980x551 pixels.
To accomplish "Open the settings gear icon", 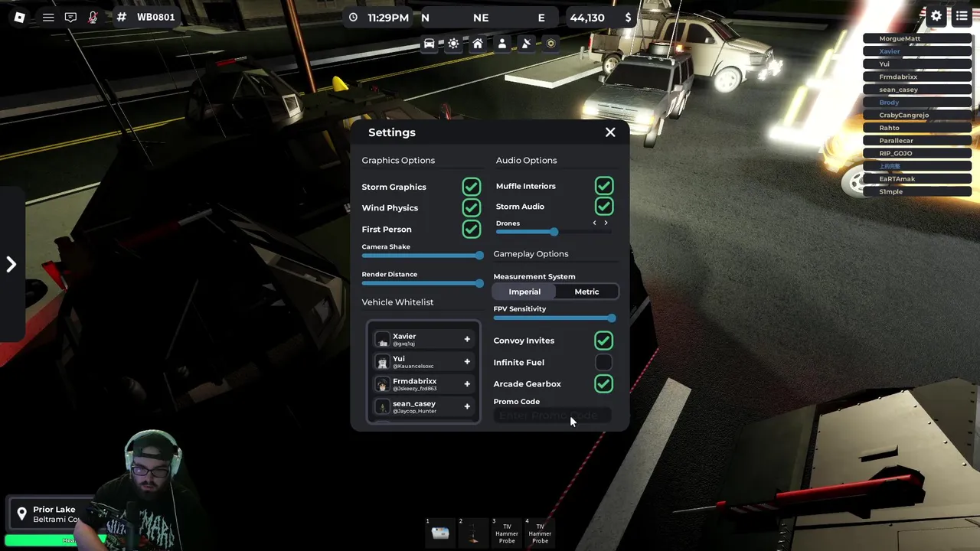I will tap(936, 16).
